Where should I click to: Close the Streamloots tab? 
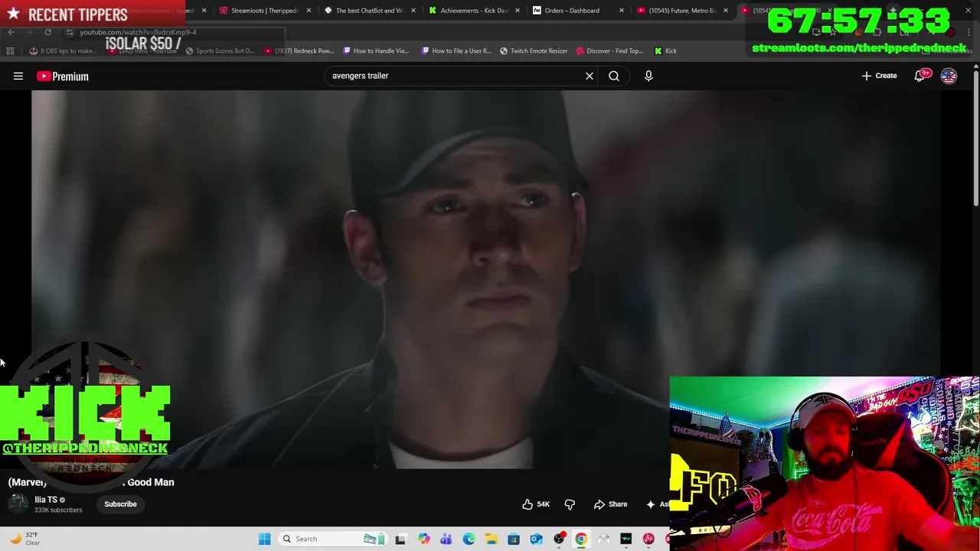309,11
